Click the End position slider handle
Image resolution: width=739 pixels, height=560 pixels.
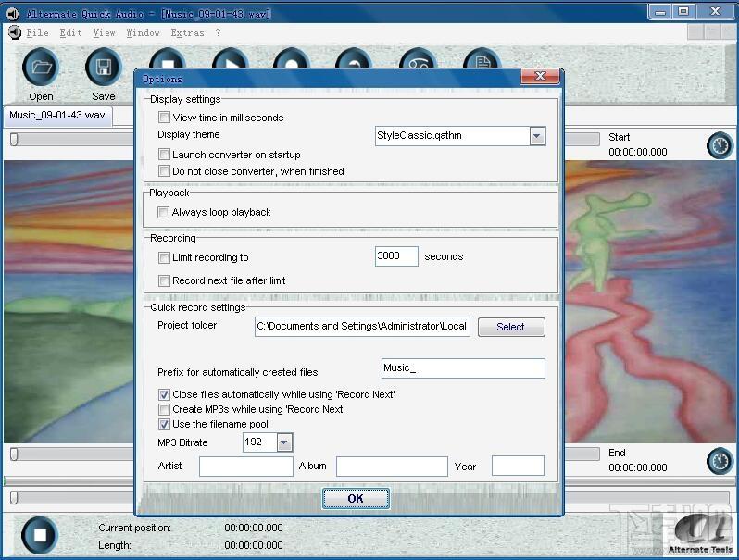(14, 454)
